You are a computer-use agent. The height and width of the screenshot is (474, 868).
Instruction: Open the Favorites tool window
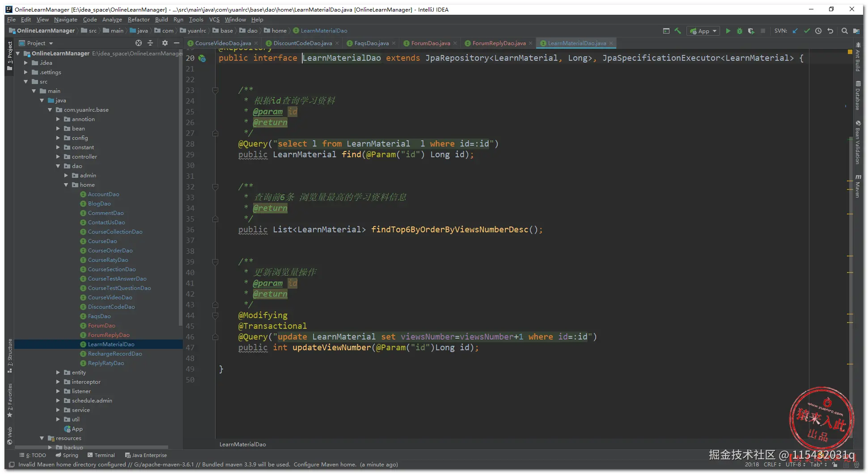pos(10,400)
